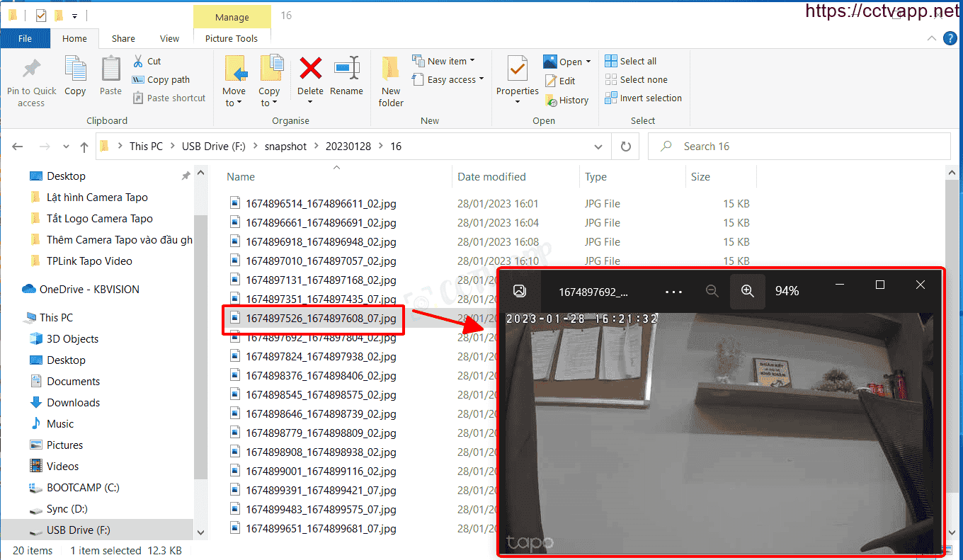Viewport: 963px width, 560px height.
Task: Expand address bar history dropdown arrow
Action: click(598, 147)
